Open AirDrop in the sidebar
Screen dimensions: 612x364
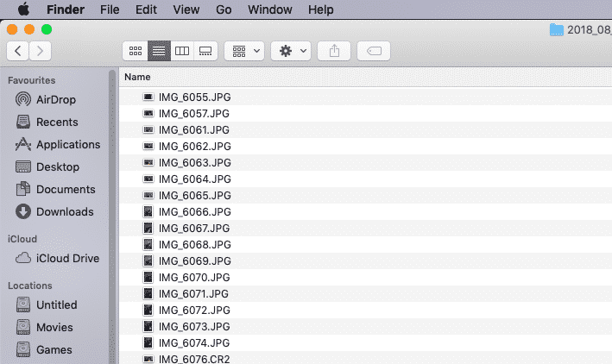(x=56, y=99)
